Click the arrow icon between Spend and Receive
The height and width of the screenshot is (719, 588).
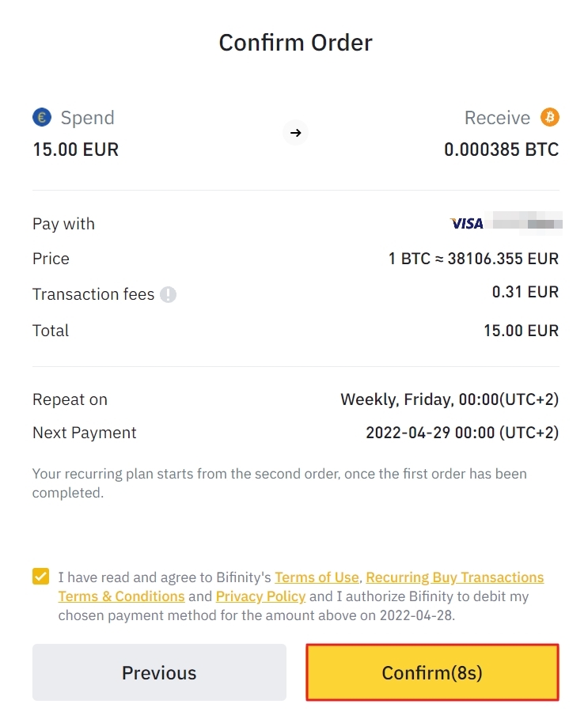296,133
